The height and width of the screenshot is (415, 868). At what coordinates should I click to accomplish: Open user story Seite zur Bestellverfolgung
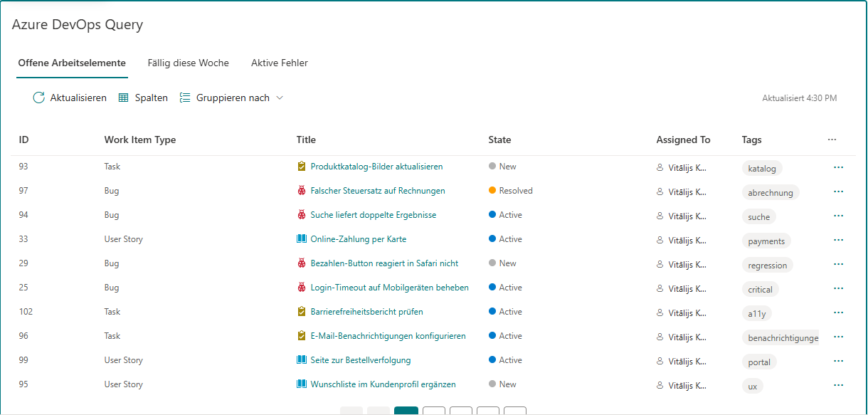(361, 360)
